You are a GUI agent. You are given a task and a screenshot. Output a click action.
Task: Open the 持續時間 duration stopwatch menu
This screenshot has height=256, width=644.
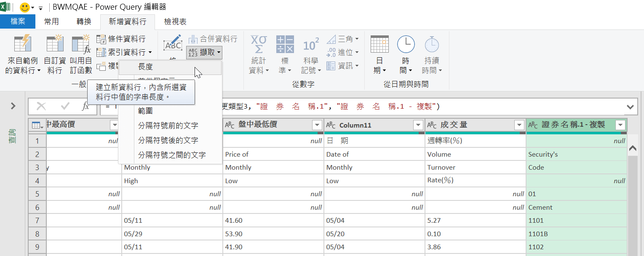432,55
